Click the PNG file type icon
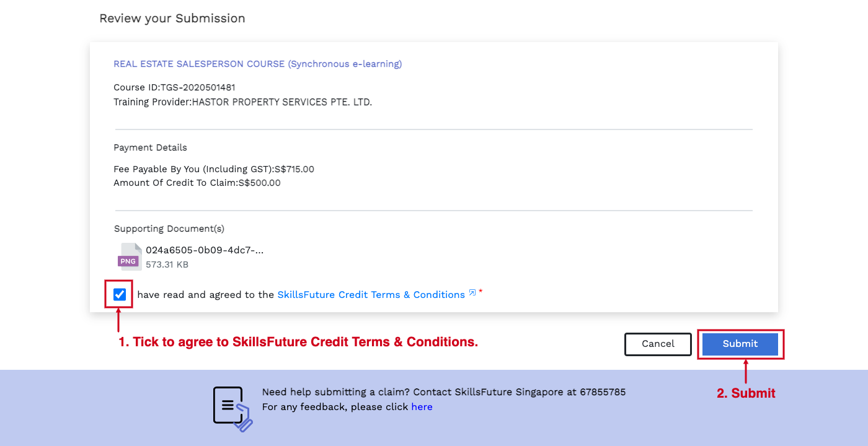This screenshot has height=446, width=868. [128, 257]
